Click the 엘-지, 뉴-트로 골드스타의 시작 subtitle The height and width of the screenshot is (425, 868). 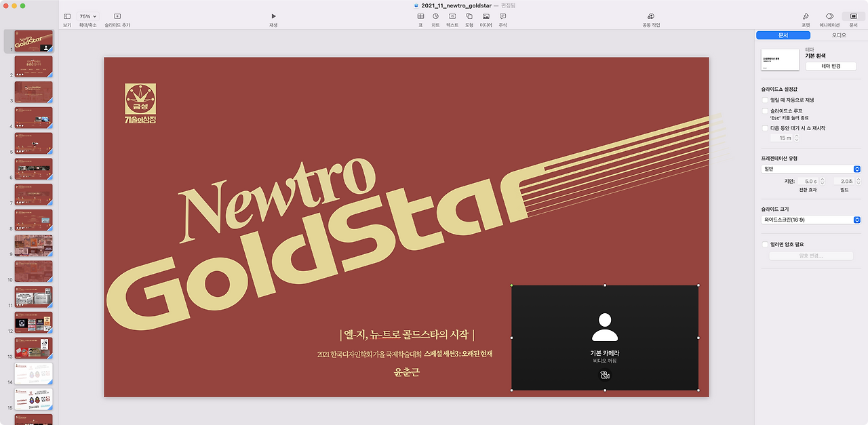coord(407,335)
